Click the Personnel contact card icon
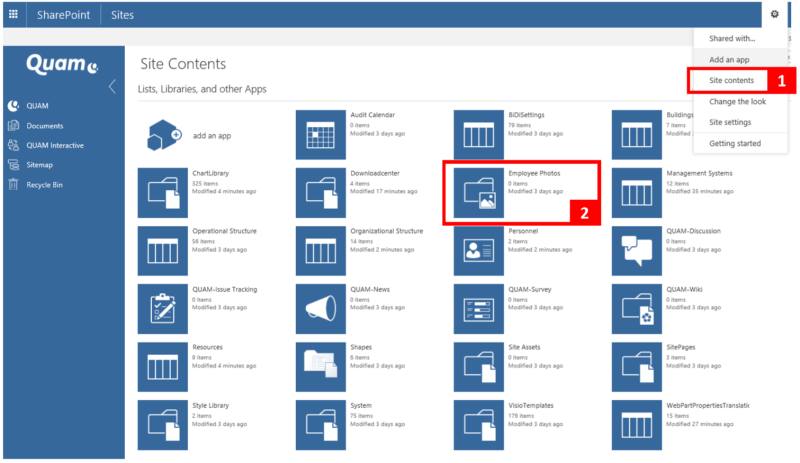 478,250
